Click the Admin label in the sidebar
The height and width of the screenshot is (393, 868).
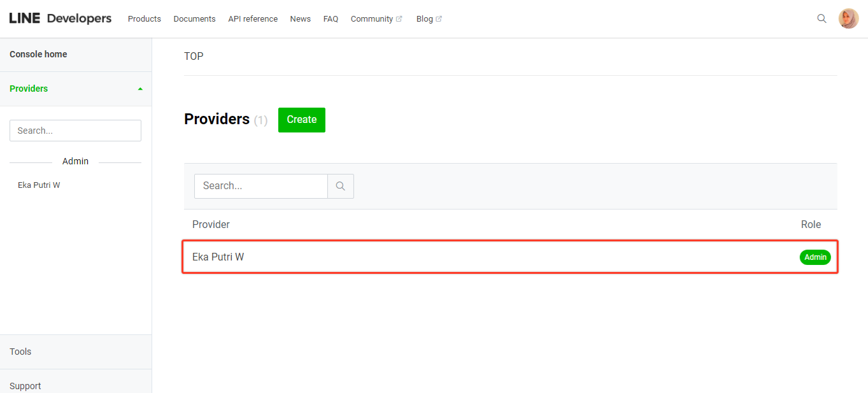click(x=75, y=161)
